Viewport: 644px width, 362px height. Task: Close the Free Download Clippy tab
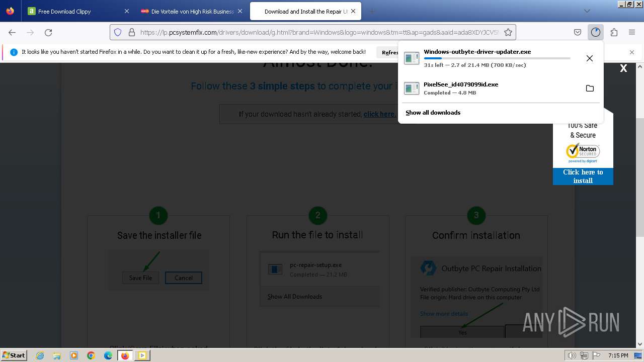pos(126,11)
